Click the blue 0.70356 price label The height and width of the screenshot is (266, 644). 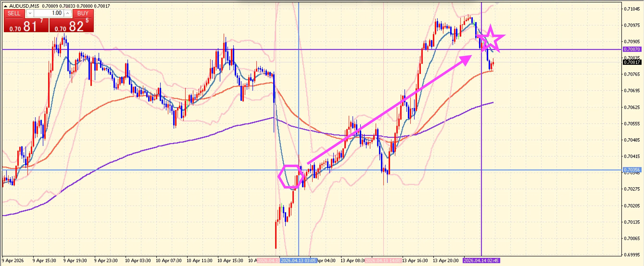(x=632, y=170)
